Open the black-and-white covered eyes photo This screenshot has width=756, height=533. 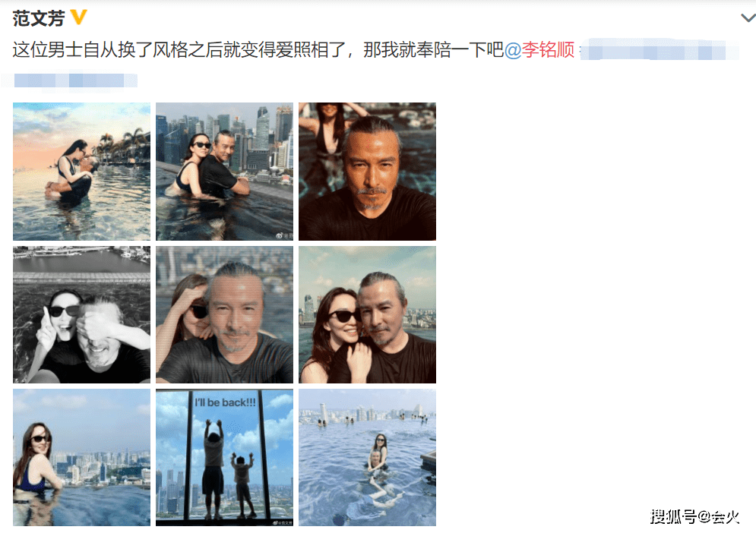point(81,314)
